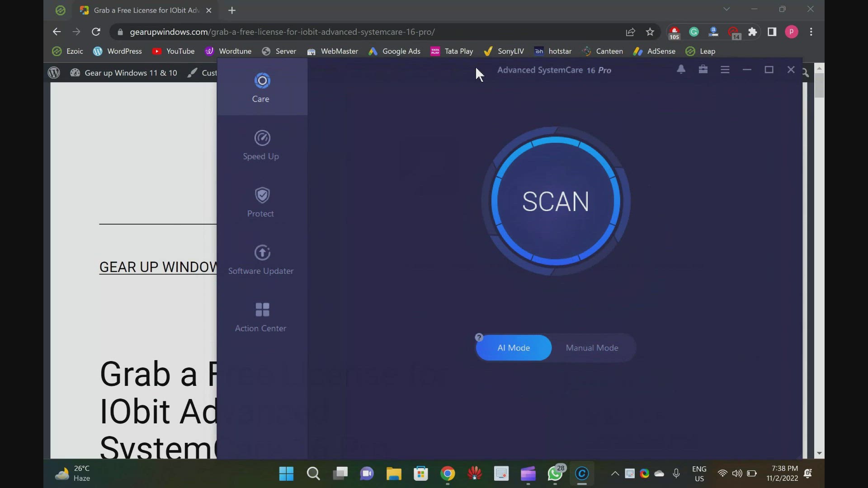Open WhatsApp from the taskbar
This screenshot has width=868, height=488.
click(555, 474)
